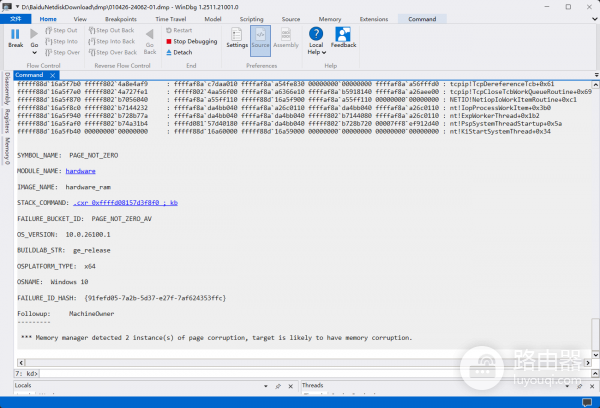Open the Disassembly side panel
The image size is (600, 408).
pos(7,88)
